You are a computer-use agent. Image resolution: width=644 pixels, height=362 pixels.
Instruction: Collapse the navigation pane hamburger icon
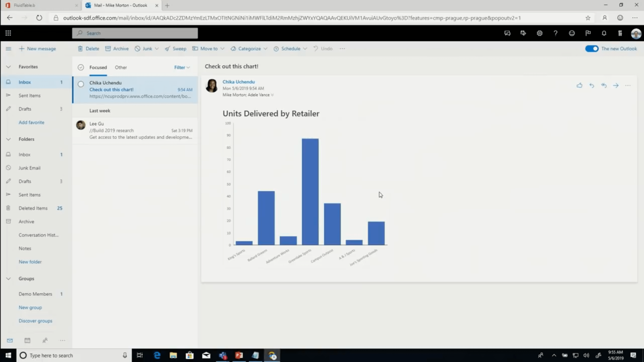(x=8, y=49)
